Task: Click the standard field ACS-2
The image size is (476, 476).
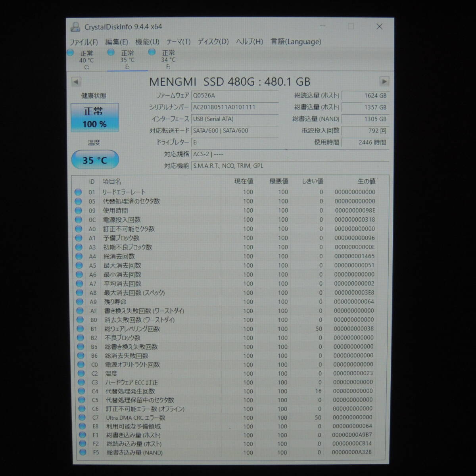Action: (x=290, y=154)
